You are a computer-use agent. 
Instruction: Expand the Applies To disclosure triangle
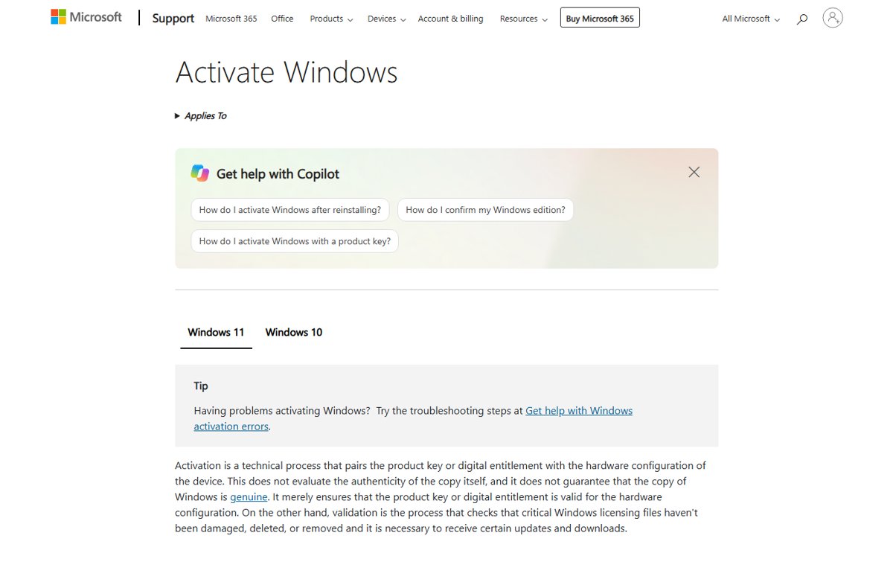point(177,116)
